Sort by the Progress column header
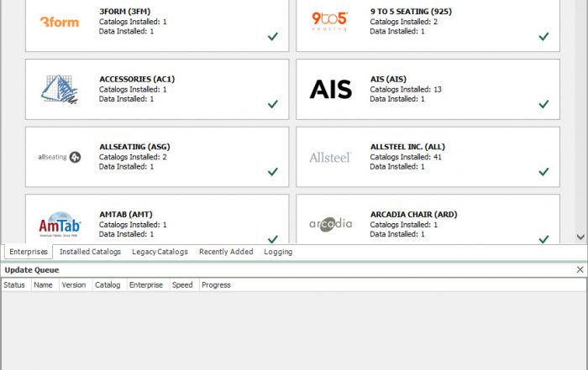Screen dimensions: 588x370 216,285
